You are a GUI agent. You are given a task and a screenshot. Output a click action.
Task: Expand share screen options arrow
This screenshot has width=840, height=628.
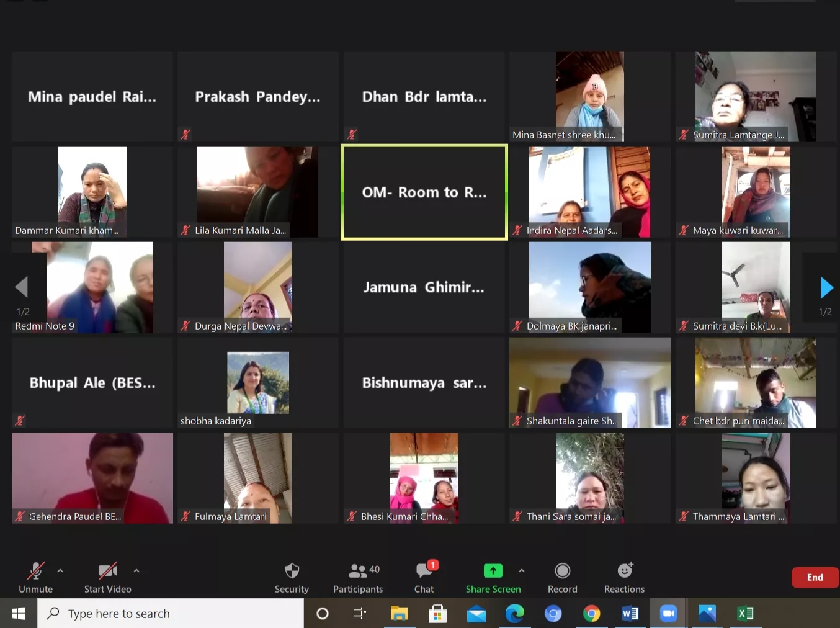point(522,570)
